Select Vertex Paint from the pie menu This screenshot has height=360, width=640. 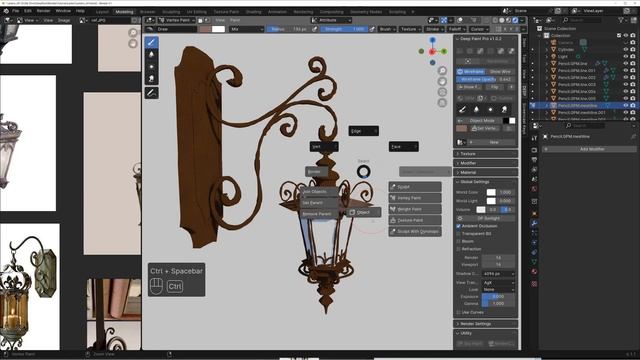(x=415, y=198)
